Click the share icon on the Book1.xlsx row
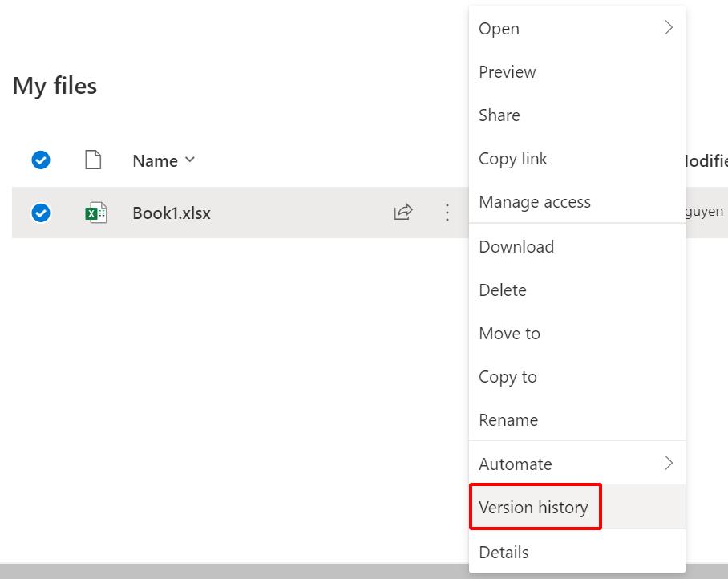This screenshot has width=728, height=579. tap(402, 213)
